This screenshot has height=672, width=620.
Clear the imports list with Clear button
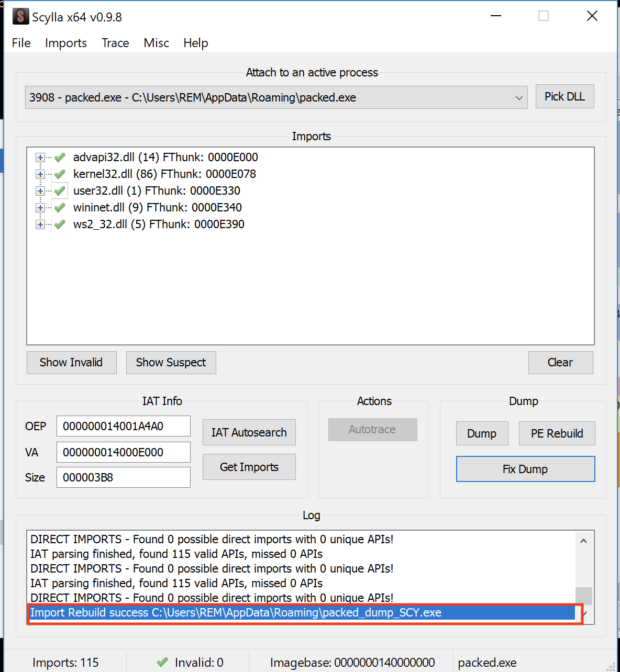click(560, 363)
